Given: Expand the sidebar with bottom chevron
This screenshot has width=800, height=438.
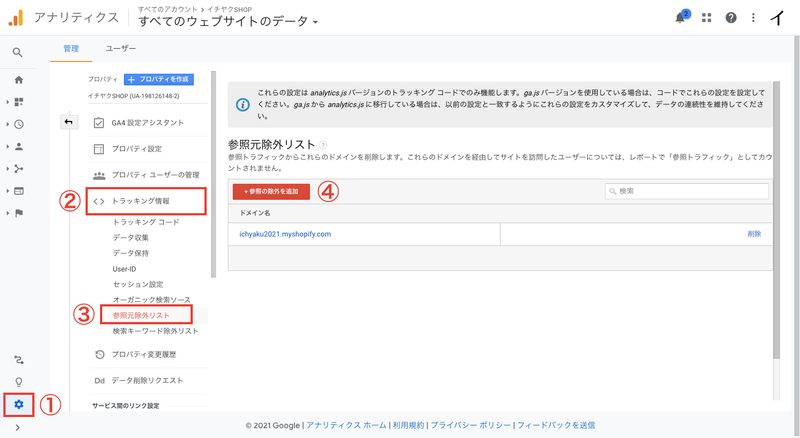Looking at the screenshot, I should pos(18,427).
